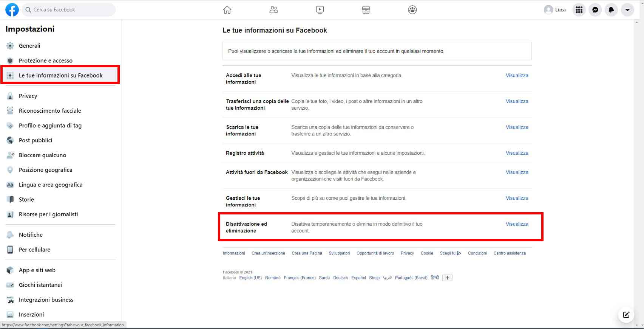Image resolution: width=644 pixels, height=329 pixels.
Task: Open the Condizioni footer link
Action: pyautogui.click(x=477, y=253)
